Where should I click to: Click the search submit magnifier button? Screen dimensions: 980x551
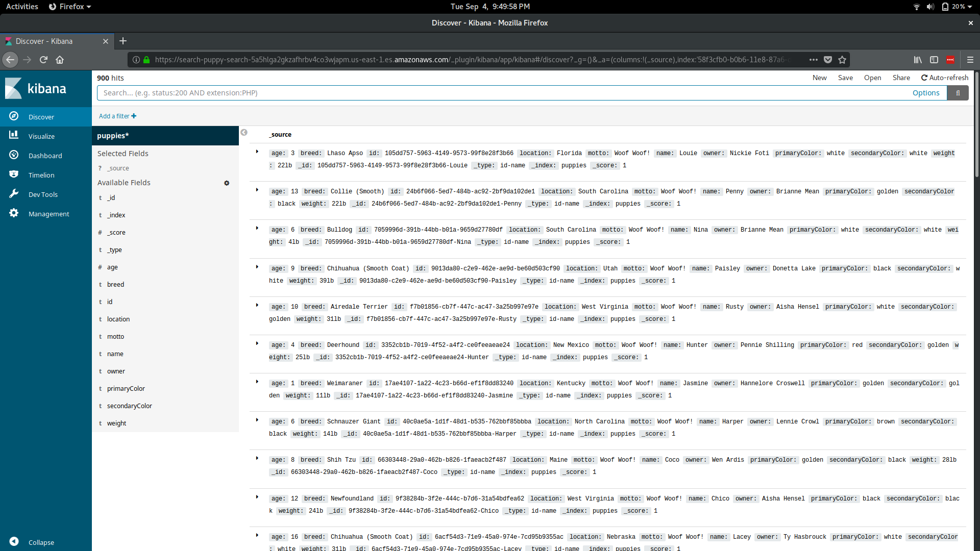pyautogui.click(x=958, y=93)
